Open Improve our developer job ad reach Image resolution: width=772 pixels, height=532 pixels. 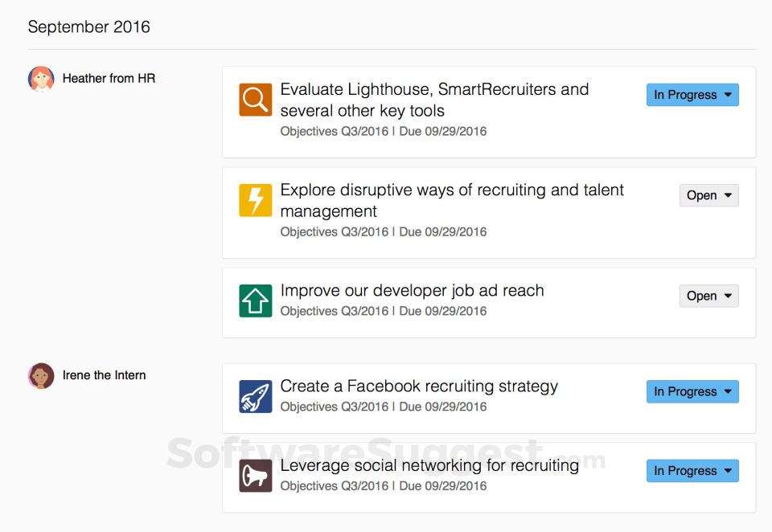click(x=412, y=291)
